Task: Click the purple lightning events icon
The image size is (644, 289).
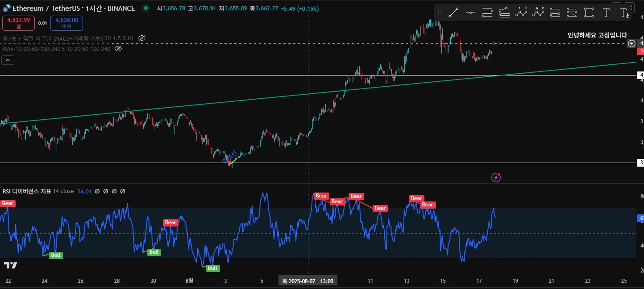Action: (x=496, y=178)
